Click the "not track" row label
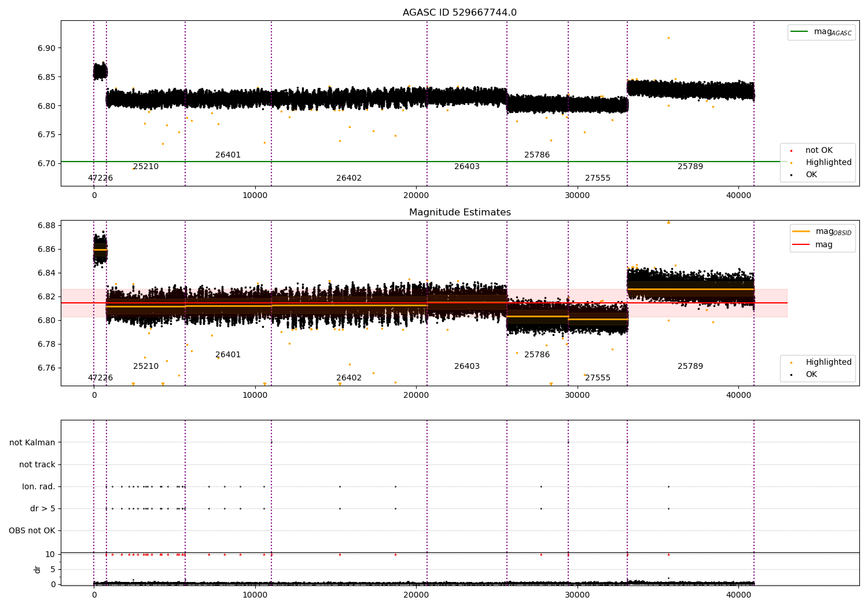868x608 pixels. coord(37,464)
